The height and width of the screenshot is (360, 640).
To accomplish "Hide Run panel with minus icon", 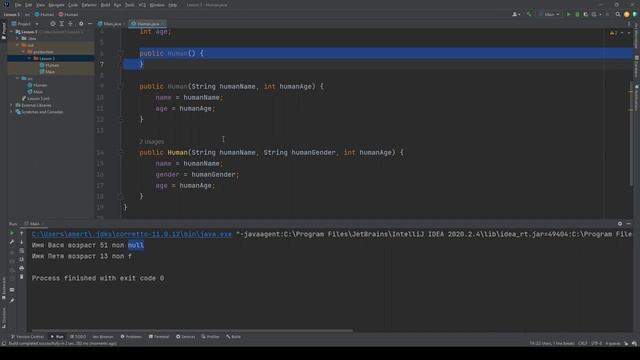I will pyautogui.click(x=629, y=224).
